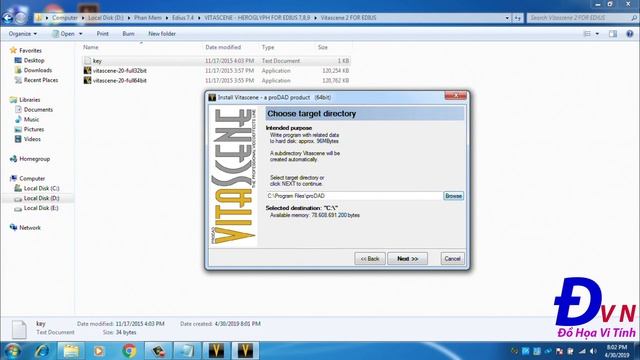Open Explorer help icon
Viewport: 640px width, 360px height.
pyautogui.click(x=630, y=34)
